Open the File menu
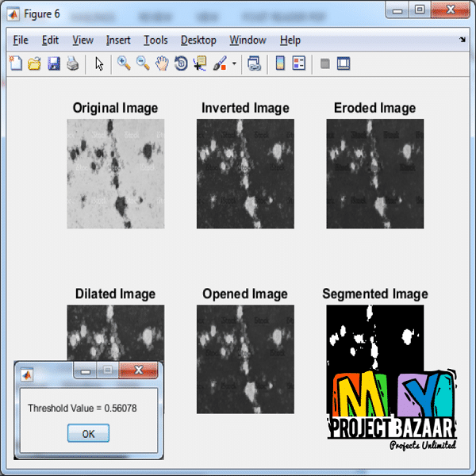The image size is (476, 476). coord(21,40)
